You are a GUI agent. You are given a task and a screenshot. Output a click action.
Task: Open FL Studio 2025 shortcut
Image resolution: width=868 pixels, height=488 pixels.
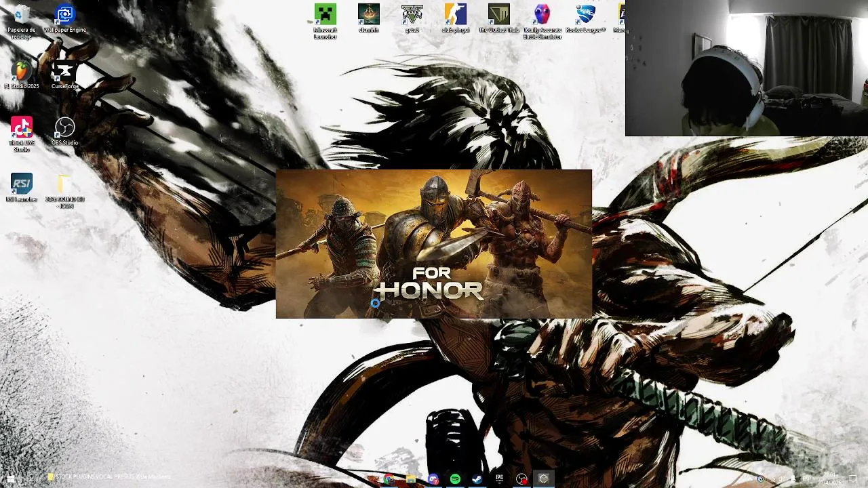point(22,75)
